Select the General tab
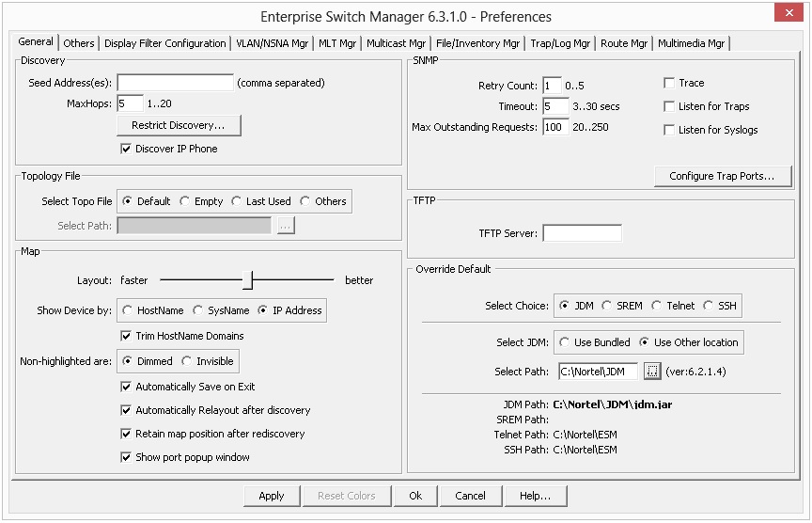 pyautogui.click(x=35, y=41)
